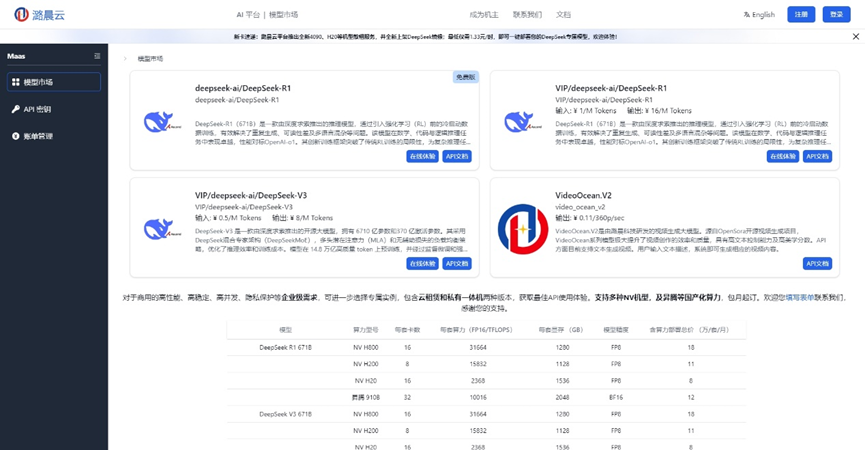Click the 潞晨云 logo in the header

pyautogui.click(x=40, y=15)
